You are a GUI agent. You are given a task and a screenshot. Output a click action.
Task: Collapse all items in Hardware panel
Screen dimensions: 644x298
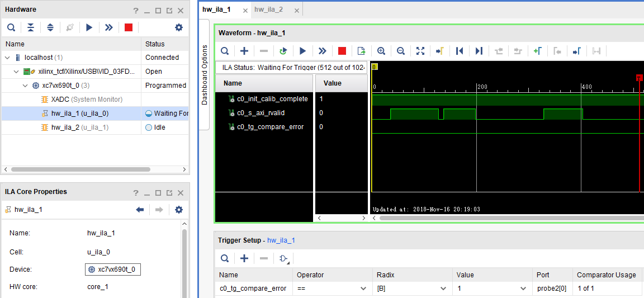point(31,27)
